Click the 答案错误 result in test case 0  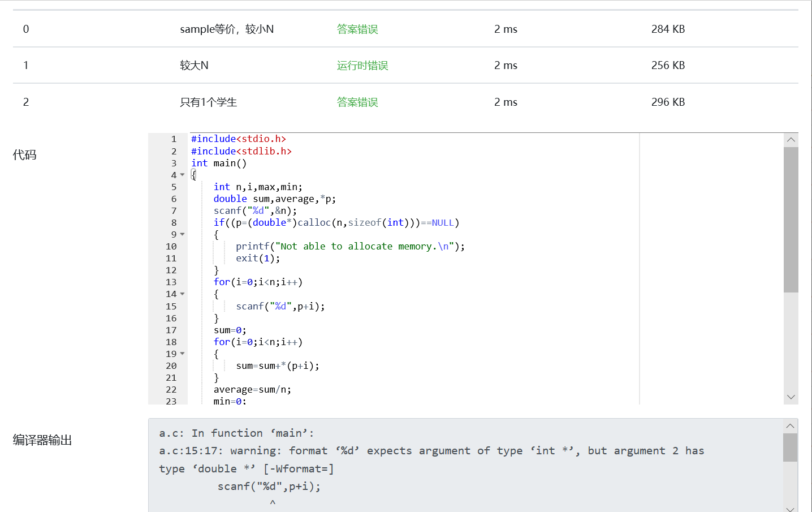tap(357, 29)
